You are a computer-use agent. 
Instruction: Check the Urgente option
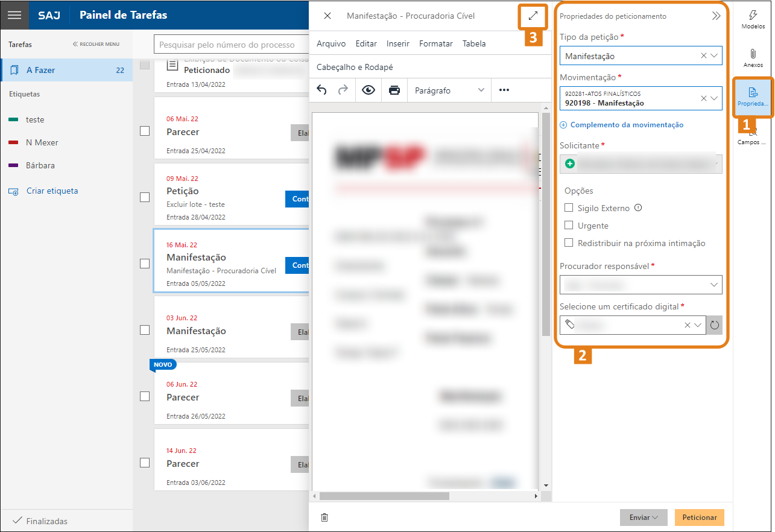(568, 226)
